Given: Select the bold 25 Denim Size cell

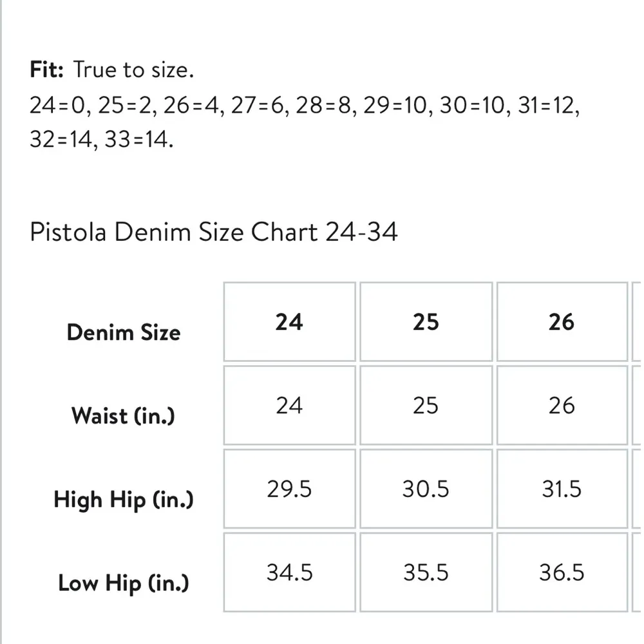Looking at the screenshot, I should coord(426,322).
